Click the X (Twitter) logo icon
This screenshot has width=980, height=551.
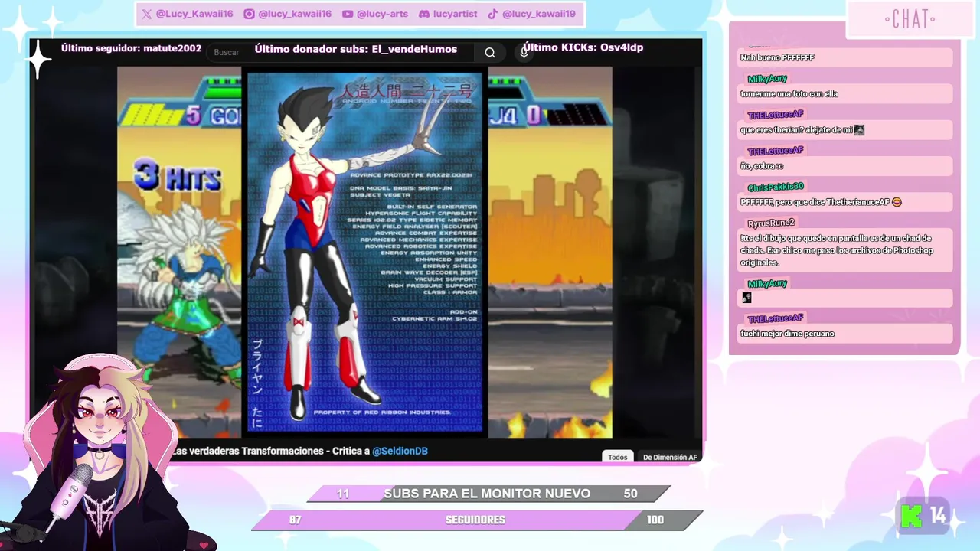pos(146,14)
